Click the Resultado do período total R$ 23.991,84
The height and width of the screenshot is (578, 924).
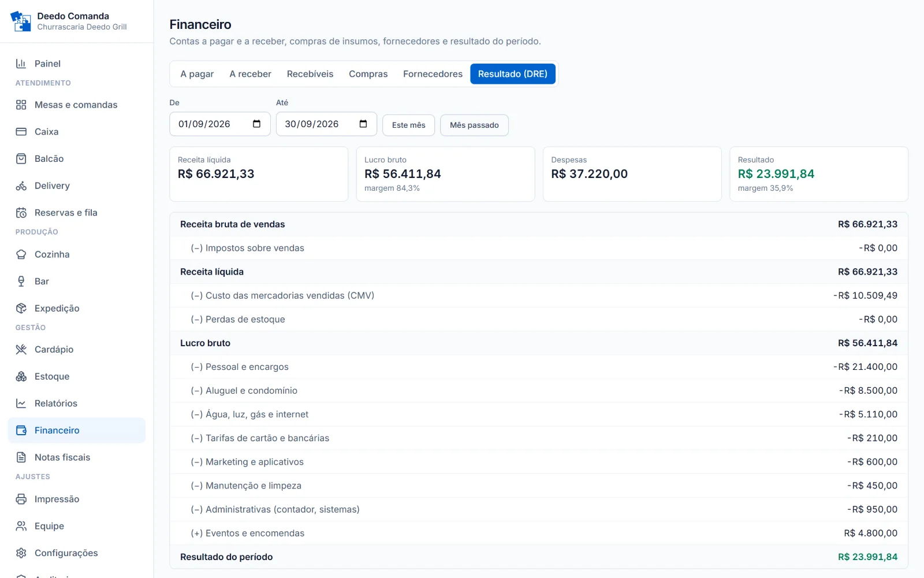pyautogui.click(x=867, y=557)
